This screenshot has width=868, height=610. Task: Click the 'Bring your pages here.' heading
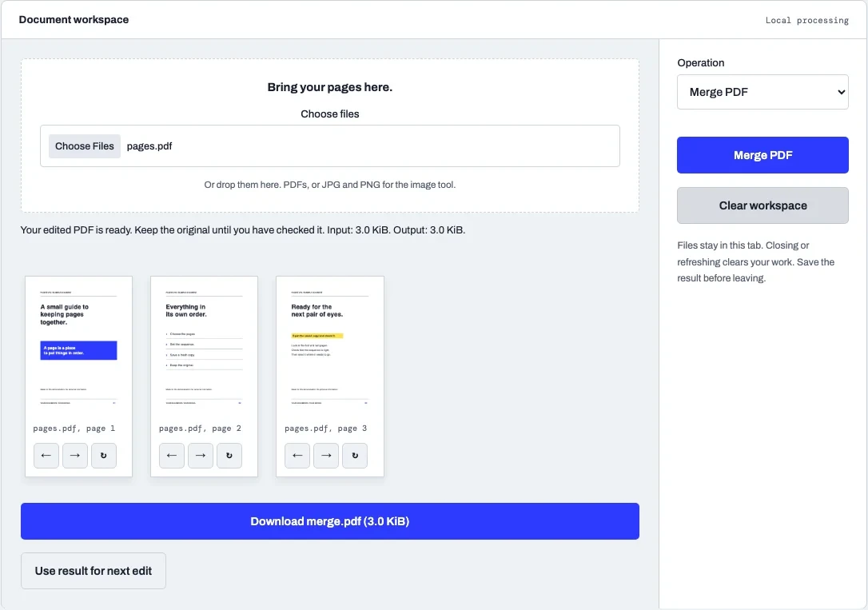[x=330, y=87]
